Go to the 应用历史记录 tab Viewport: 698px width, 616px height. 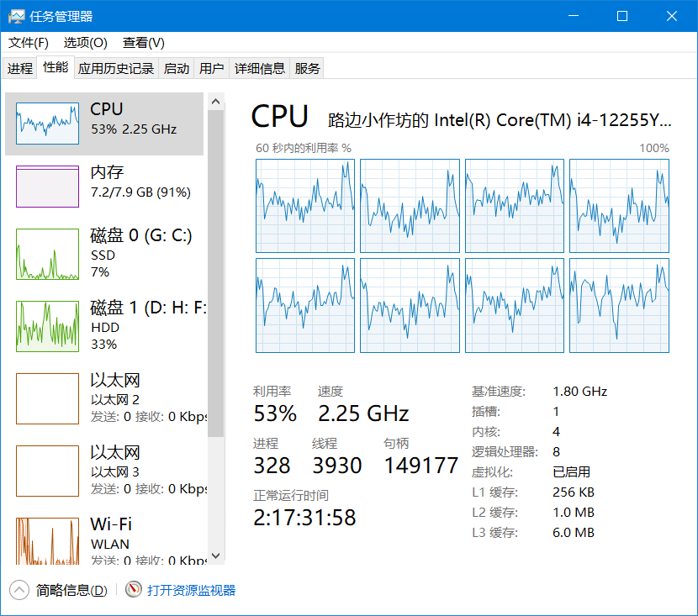point(116,68)
